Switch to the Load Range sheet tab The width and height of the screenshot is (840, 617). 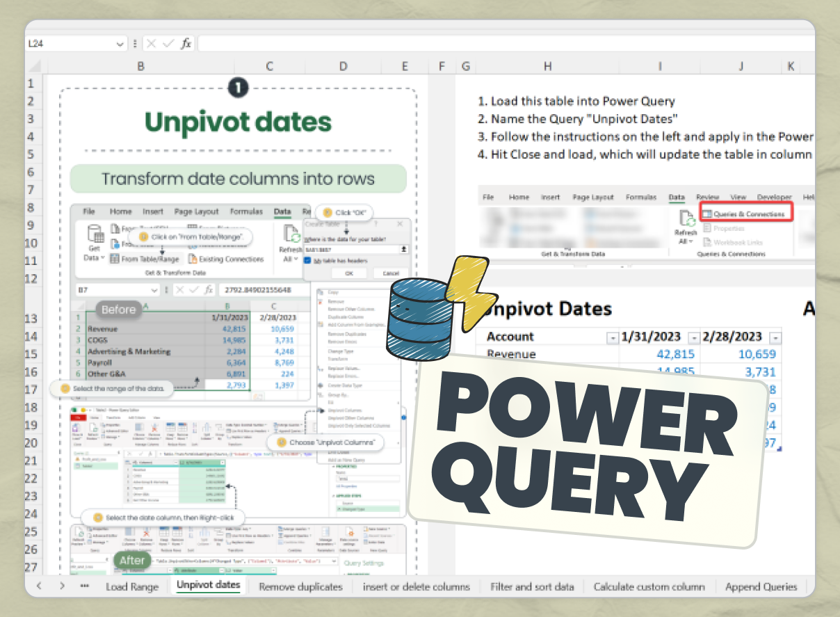(x=132, y=586)
